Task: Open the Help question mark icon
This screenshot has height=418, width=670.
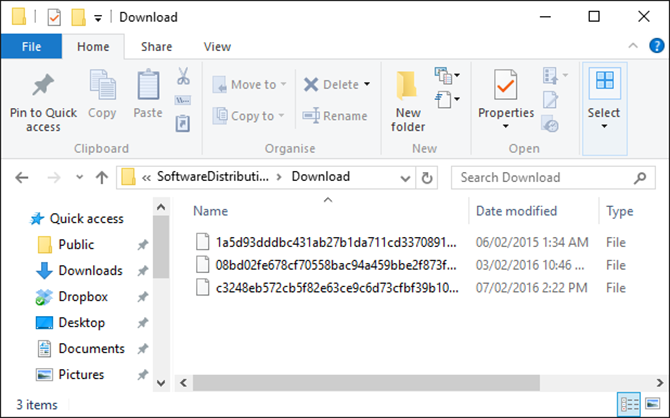Action: pyautogui.click(x=654, y=46)
